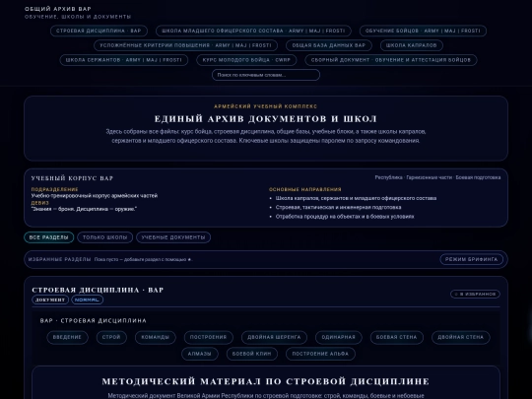Jump to Двойная шеренга section
The image size is (532, 399).
coord(274,337)
